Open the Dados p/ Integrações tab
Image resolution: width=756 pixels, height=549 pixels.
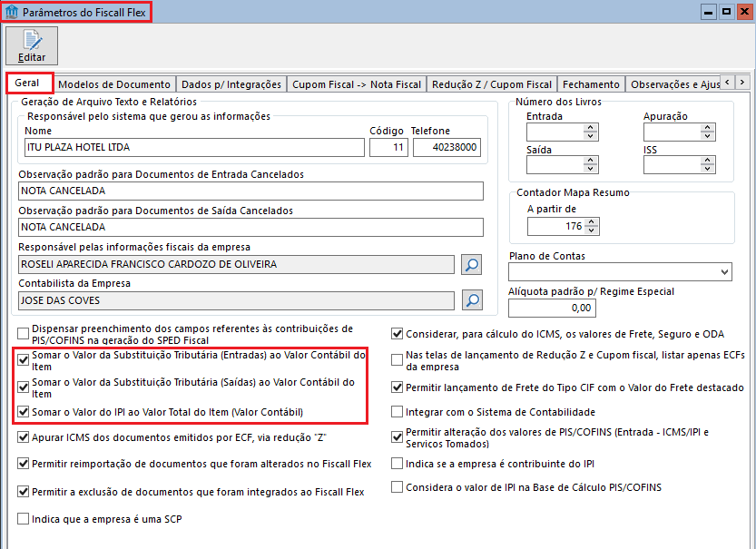(231, 84)
